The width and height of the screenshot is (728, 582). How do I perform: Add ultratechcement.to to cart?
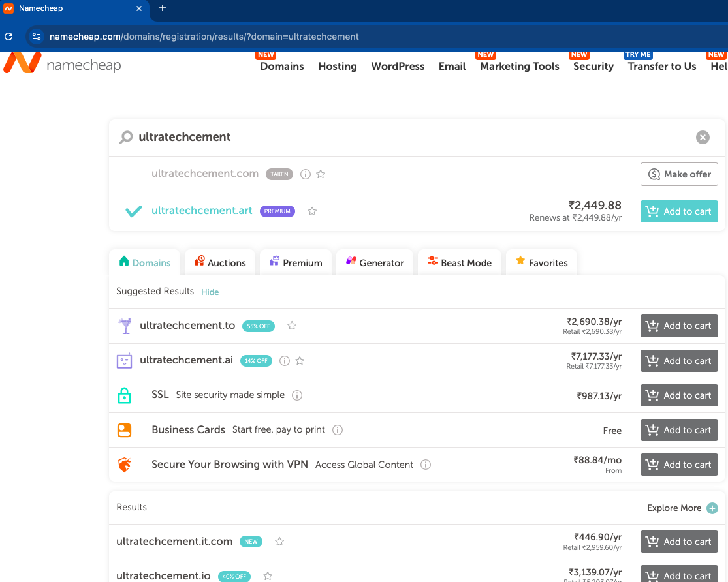point(679,326)
